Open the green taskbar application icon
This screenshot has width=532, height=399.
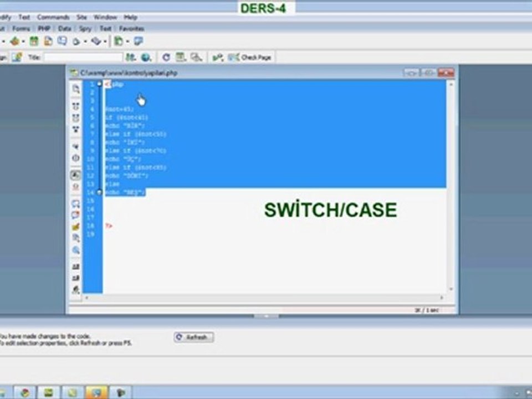point(48,392)
